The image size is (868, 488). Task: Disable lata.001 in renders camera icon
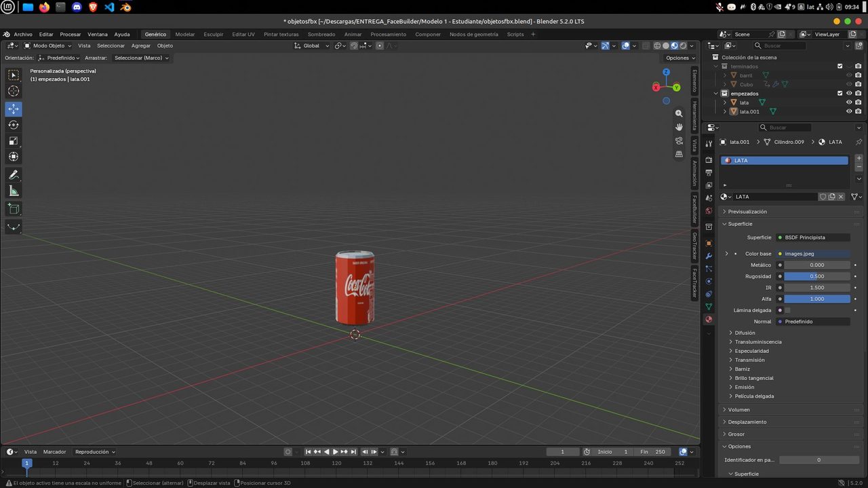tap(859, 111)
